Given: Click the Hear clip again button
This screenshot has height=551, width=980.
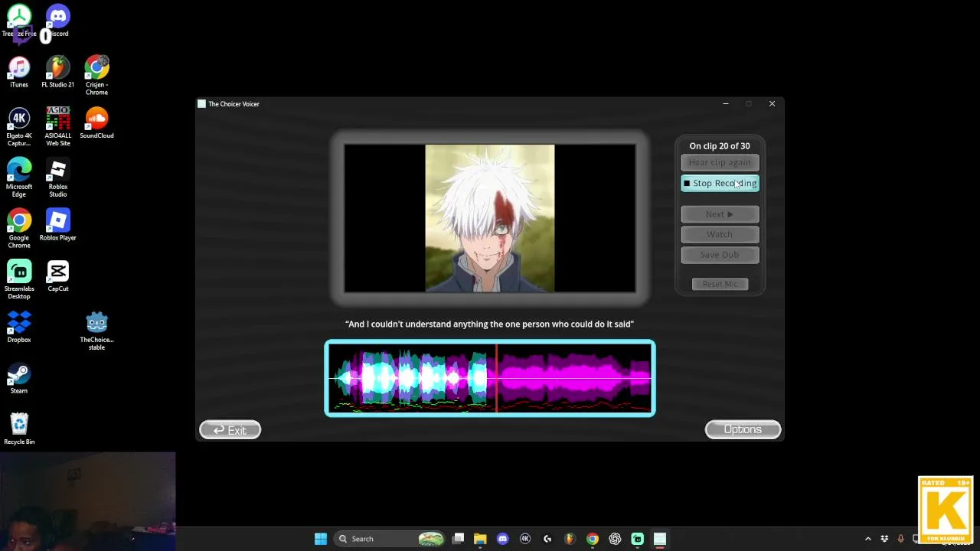Looking at the screenshot, I should 720,162.
